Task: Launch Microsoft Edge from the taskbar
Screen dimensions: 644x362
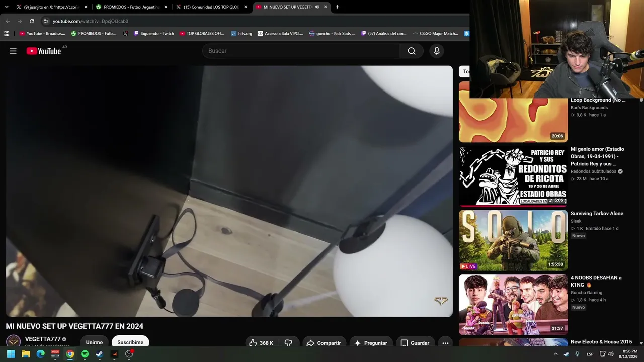Action: [40, 354]
